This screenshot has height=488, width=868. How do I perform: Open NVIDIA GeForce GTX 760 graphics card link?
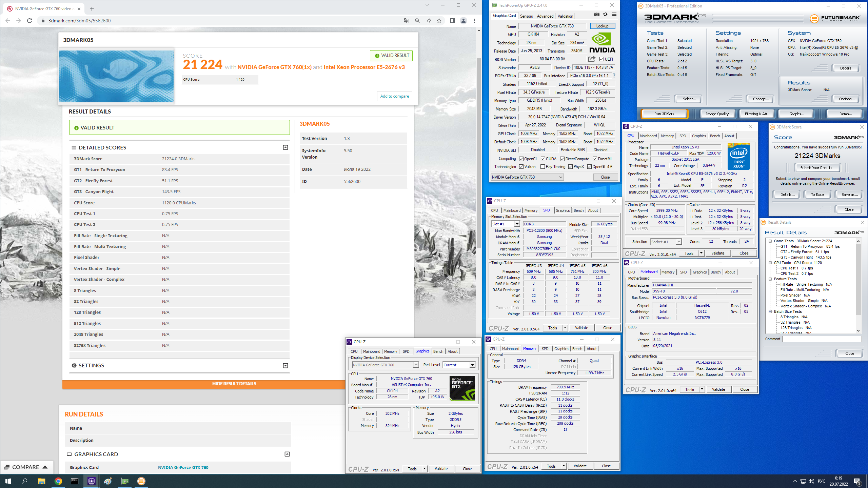coord(183,467)
